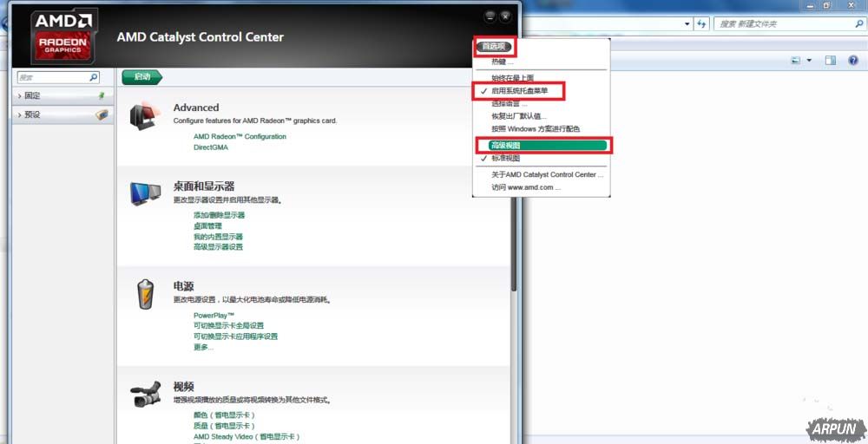Click the green pin icon on 固定 row
This screenshot has width=868, height=444.
[x=102, y=95]
